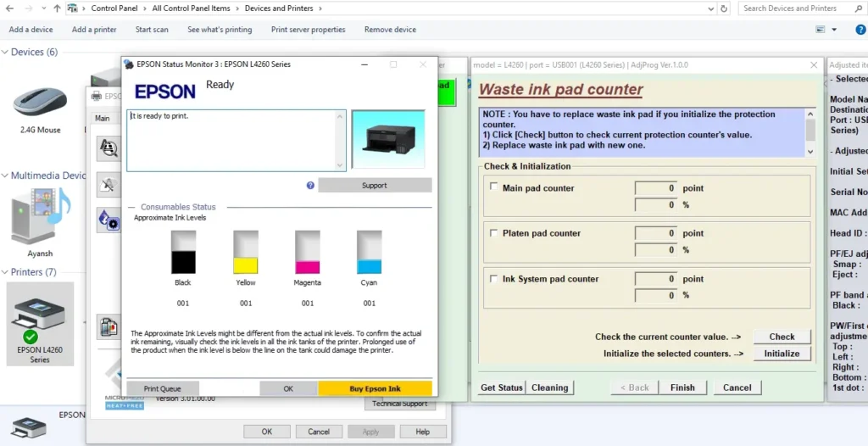Click Cancel in the printing preferences window

(x=319, y=432)
